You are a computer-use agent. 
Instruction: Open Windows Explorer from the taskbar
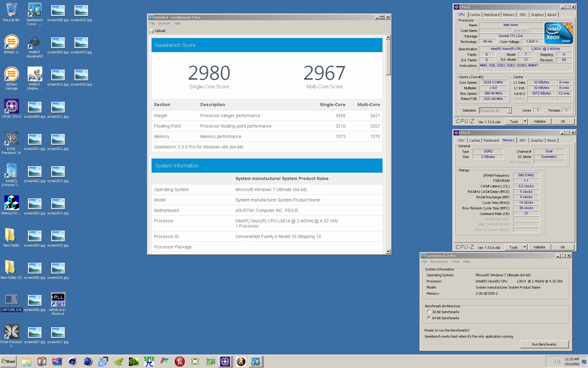point(27,362)
